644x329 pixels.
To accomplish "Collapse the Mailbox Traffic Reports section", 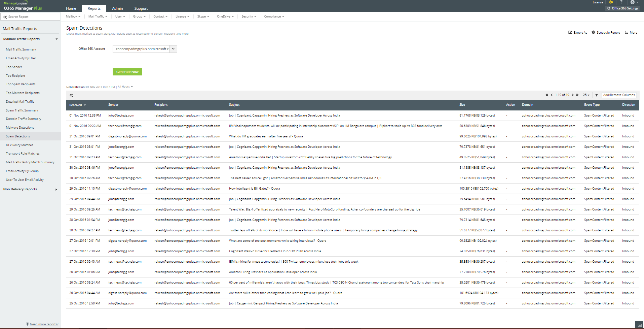I will tap(56, 39).
